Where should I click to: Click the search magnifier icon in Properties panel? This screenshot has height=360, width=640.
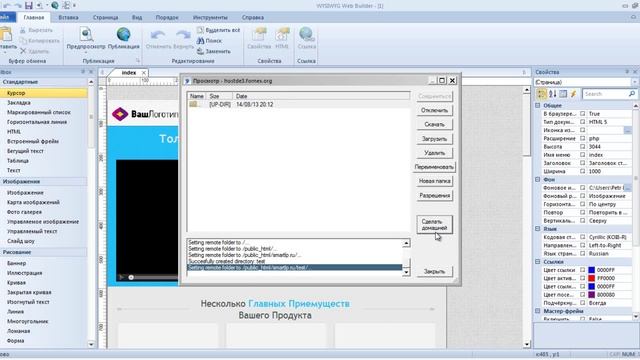pyautogui.click(x=632, y=94)
